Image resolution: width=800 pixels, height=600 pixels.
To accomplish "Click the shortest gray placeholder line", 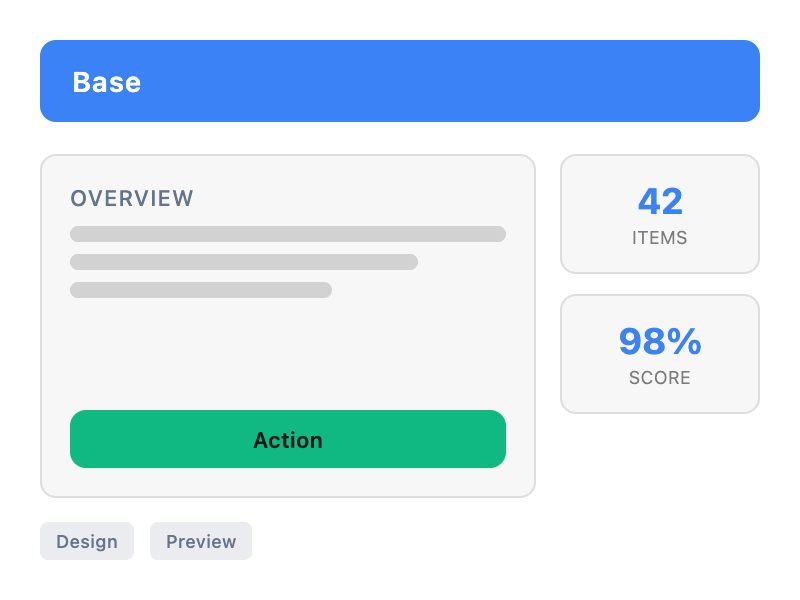I will pos(201,290).
